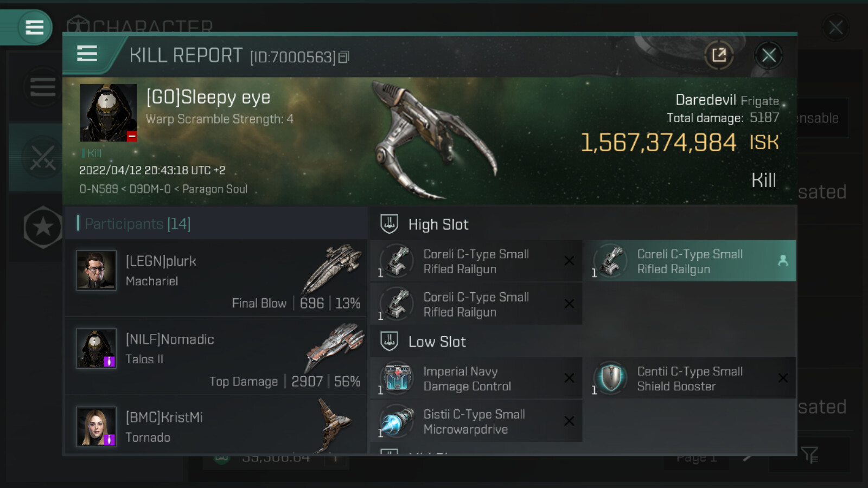Select [NILF]Nomadic Talos II participant entry
This screenshot has width=868, height=488.
[x=216, y=356]
